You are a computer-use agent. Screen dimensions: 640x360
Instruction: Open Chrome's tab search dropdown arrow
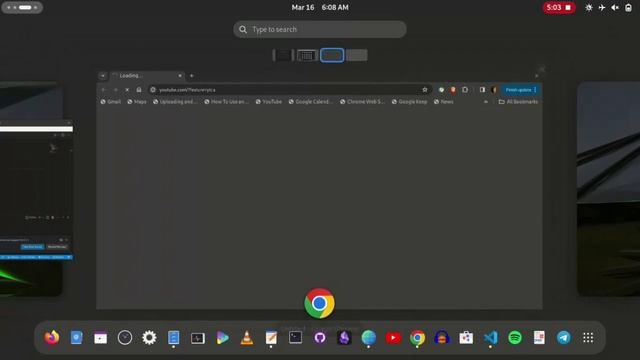coord(103,76)
